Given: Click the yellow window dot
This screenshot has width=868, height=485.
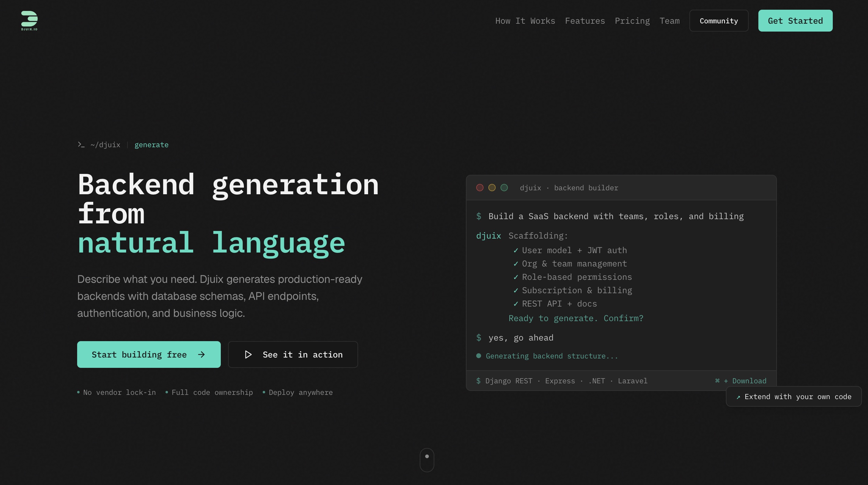Looking at the screenshot, I should (492, 188).
